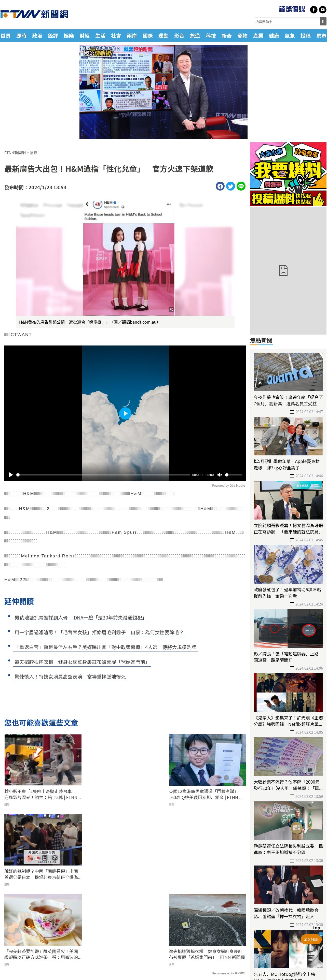Share article via Twitter icon
The width and height of the screenshot is (327, 980).
[x=230, y=186]
